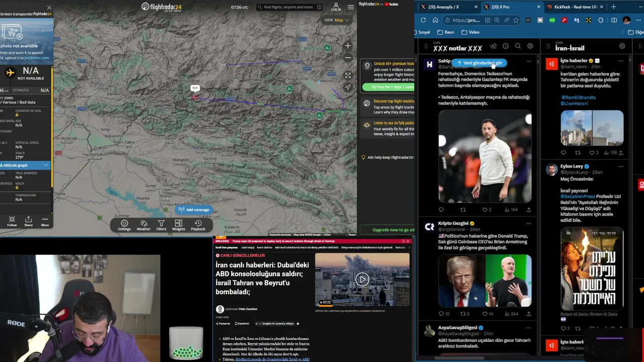
Task: Share the Sahip Fenerbahçe post
Action: [529, 210]
